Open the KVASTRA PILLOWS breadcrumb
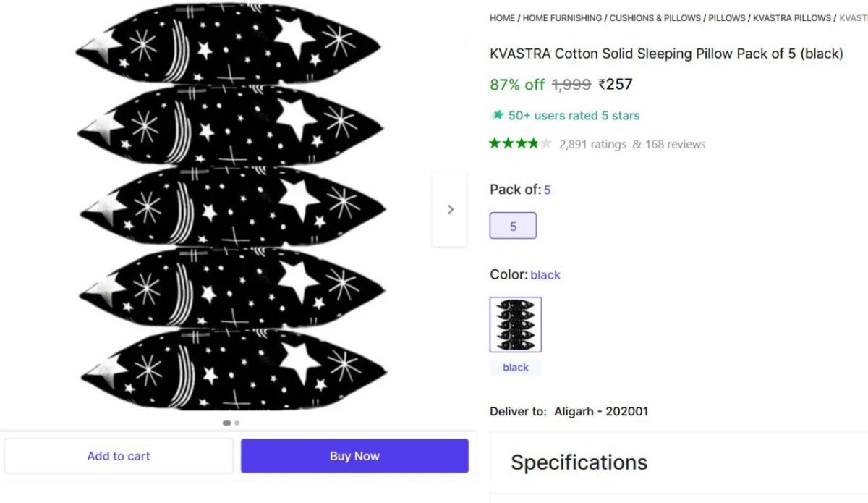The image size is (868, 503). (x=792, y=17)
